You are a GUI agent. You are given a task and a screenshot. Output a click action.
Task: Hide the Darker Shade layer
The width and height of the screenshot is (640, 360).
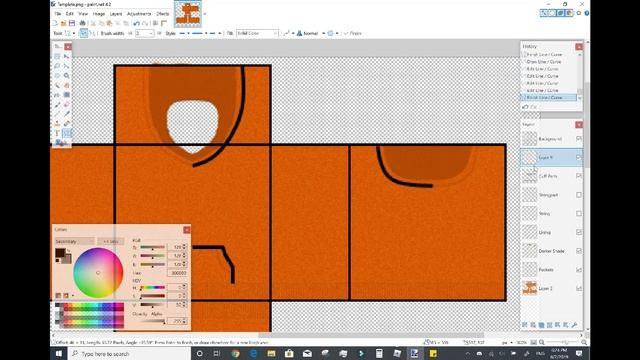579,251
